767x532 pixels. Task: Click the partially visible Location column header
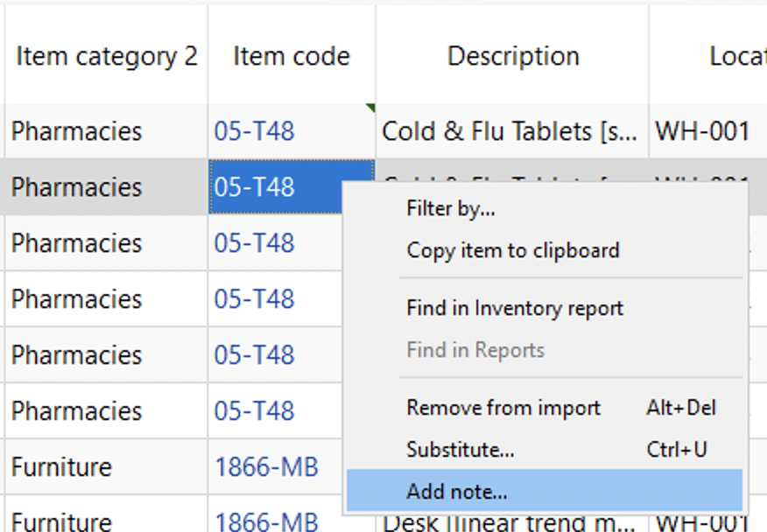tap(737, 57)
